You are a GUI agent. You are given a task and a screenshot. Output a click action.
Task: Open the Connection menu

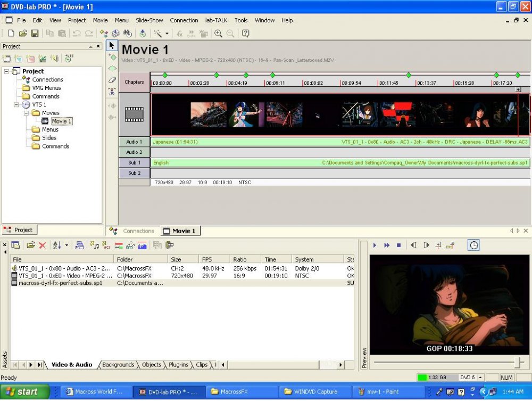(184, 20)
